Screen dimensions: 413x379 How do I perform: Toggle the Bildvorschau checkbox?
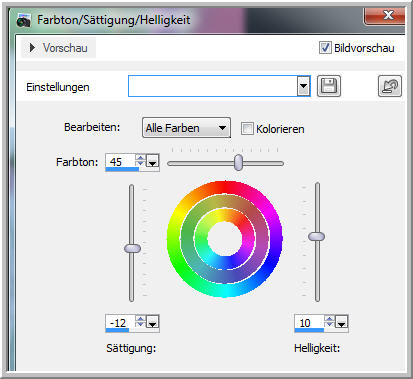(325, 48)
